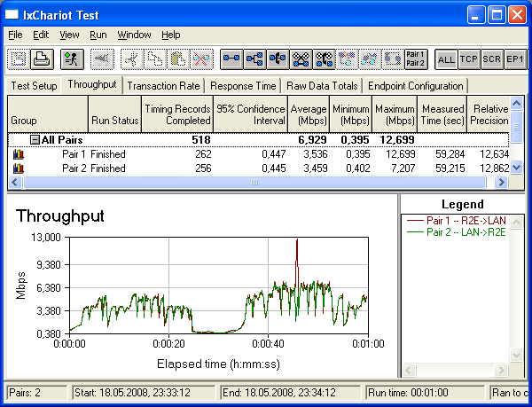The image size is (532, 407).
Task: Click the Add VoIP Pair phone icon
Action: tap(278, 59)
